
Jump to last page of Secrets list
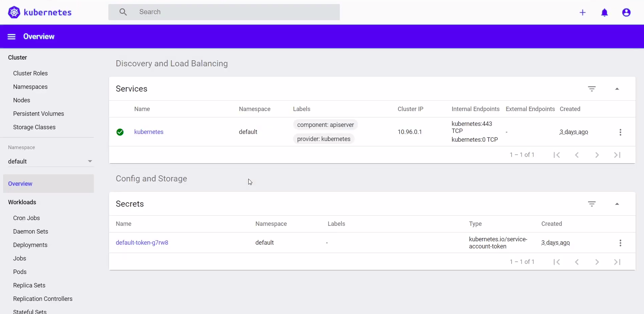coord(618,262)
